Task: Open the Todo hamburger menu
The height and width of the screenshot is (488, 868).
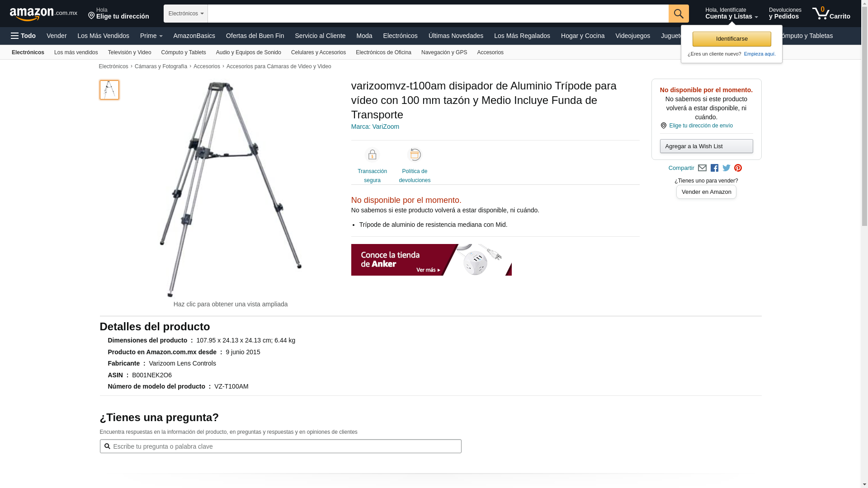Action: point(23,36)
